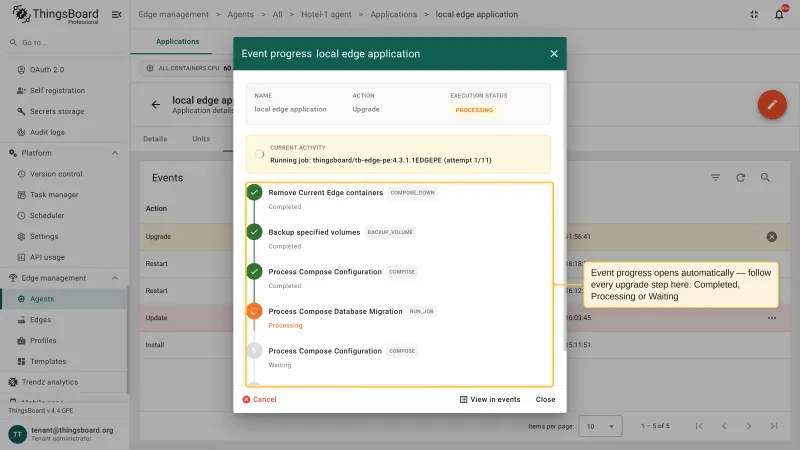Go to Hotel-1 agent breadcrumb
Image resolution: width=800 pixels, height=450 pixels.
(x=326, y=14)
